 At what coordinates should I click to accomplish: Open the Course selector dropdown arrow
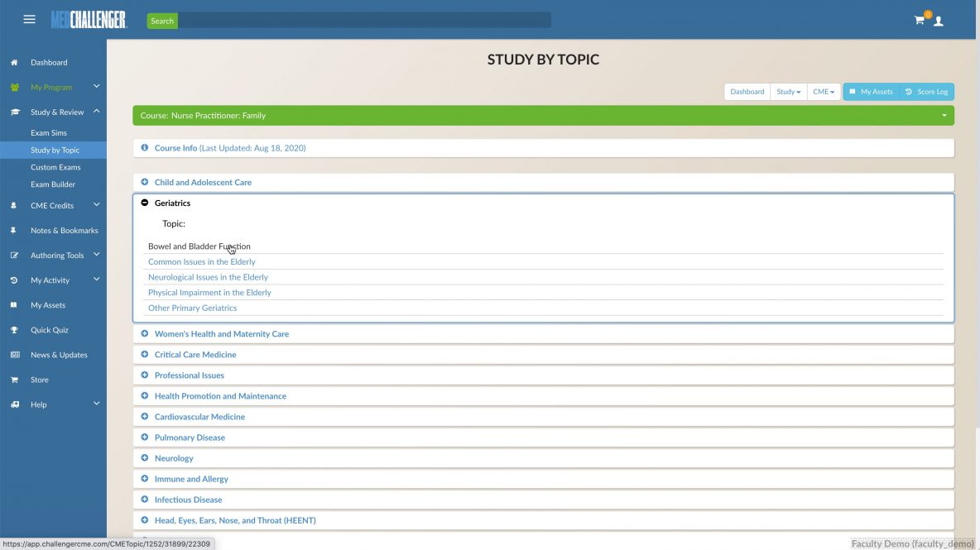point(944,116)
